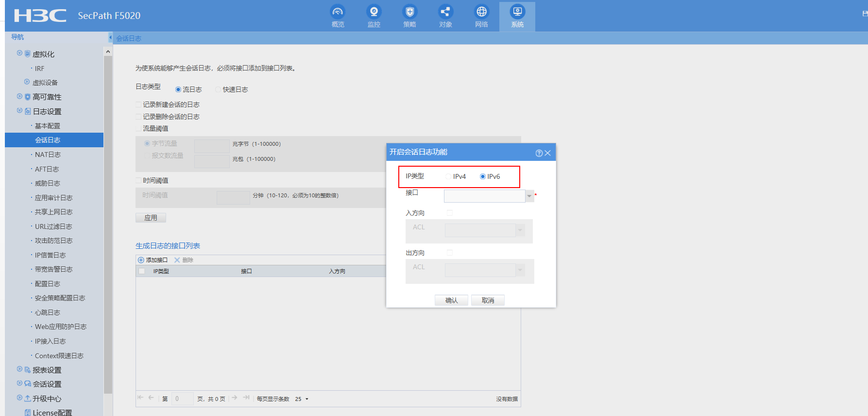The width and height of the screenshot is (868, 416).
Task: Open NAT日志 in navigation
Action: coord(48,155)
